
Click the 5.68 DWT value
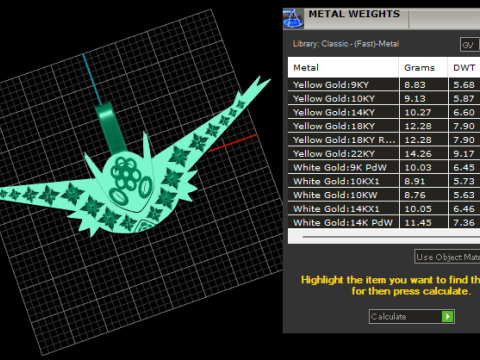[x=464, y=85]
